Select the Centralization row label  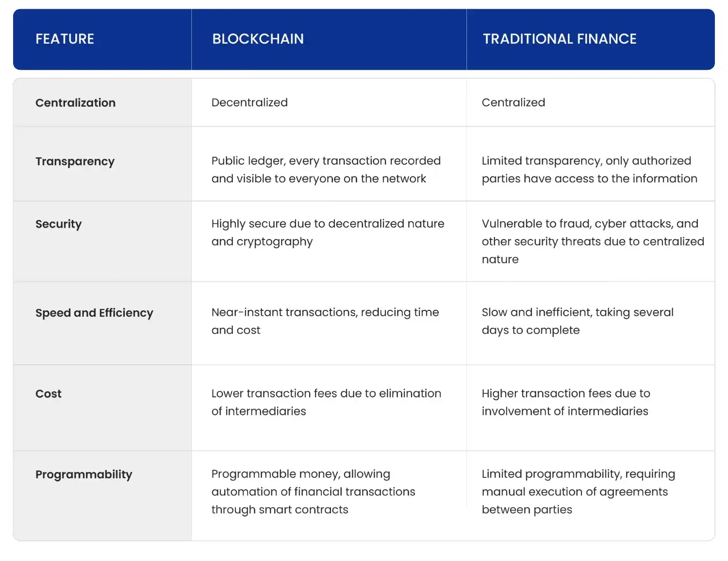(75, 103)
